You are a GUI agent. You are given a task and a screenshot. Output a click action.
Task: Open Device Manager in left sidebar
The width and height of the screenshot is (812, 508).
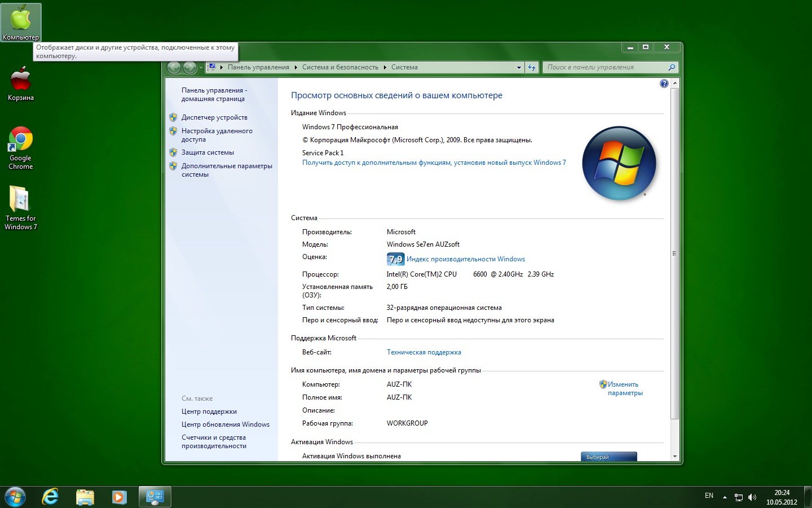(214, 117)
